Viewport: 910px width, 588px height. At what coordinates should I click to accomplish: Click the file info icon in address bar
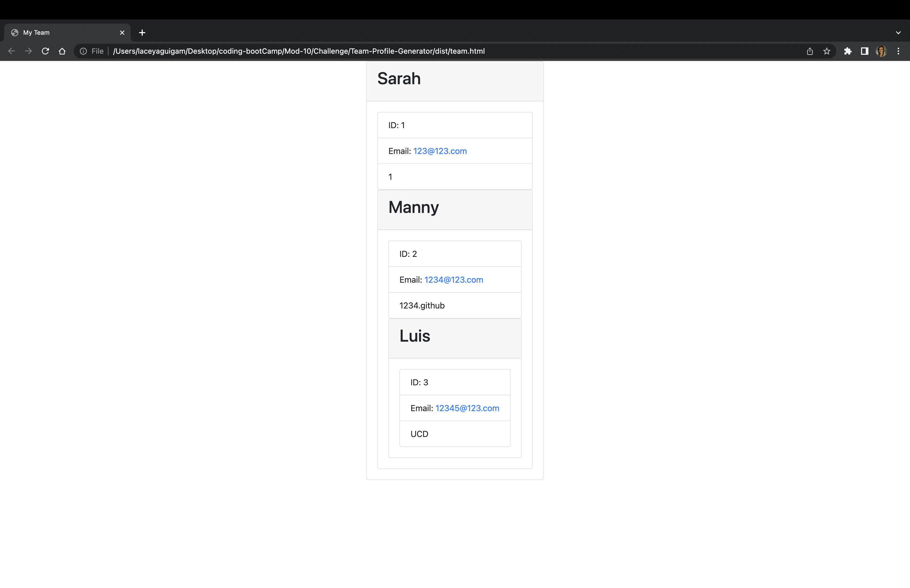pyautogui.click(x=83, y=51)
